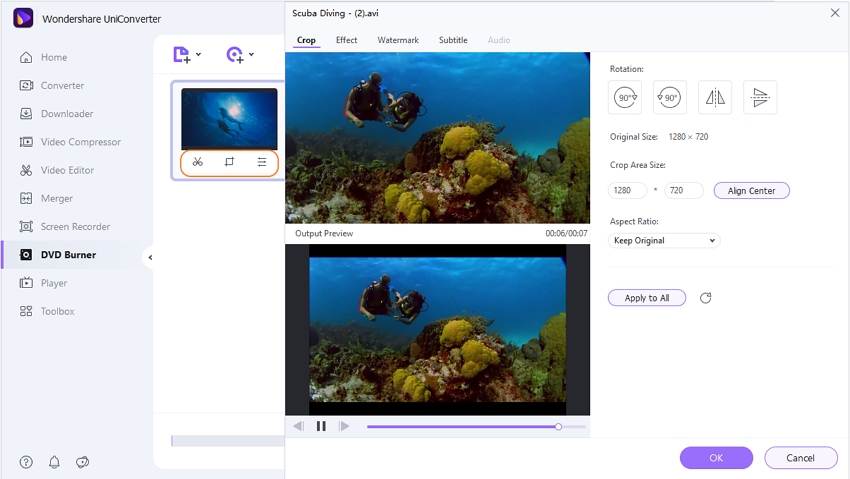Open Video Editor from sidebar
The width and height of the screenshot is (850, 479).
point(56,170)
